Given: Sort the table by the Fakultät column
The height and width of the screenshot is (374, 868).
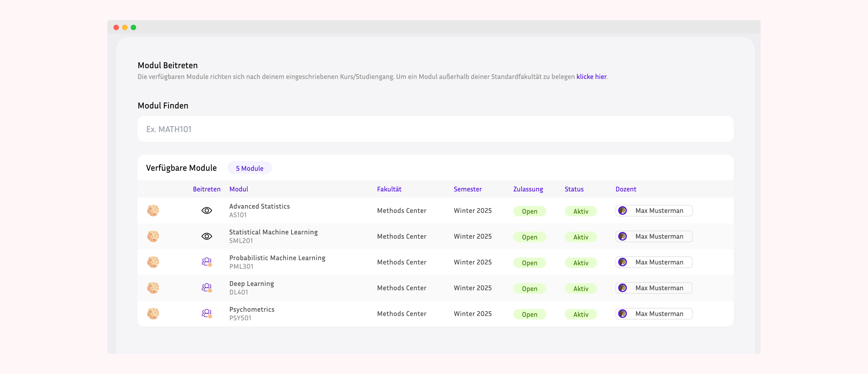Looking at the screenshot, I should coord(389,189).
